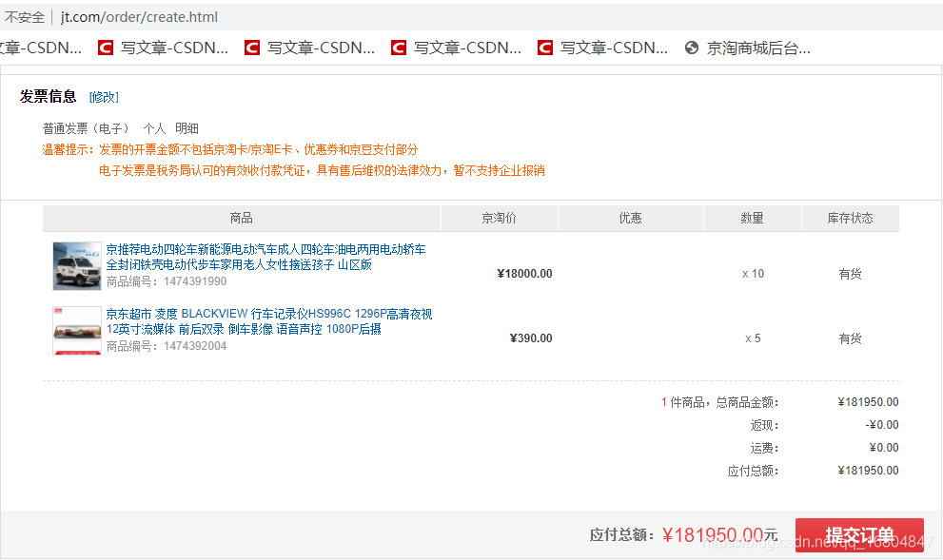Click the quantity x 10 cell
Screen dimensions: 943x560
point(753,274)
